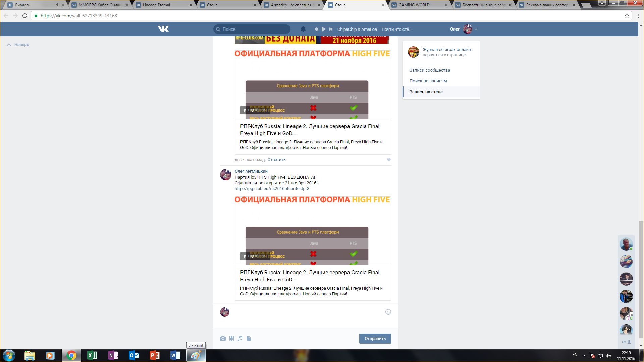Image resolution: width=644 pixels, height=362 pixels.
Task: Click browser back arrow
Action: (6, 16)
